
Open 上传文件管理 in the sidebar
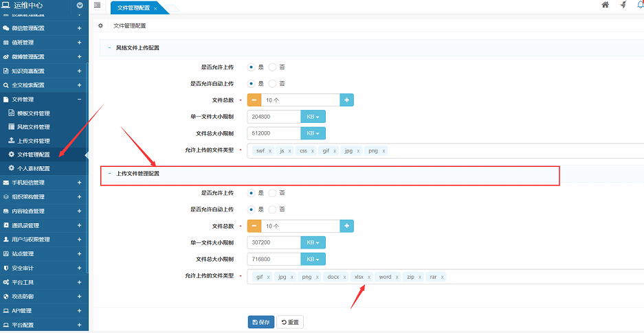[x=34, y=141]
